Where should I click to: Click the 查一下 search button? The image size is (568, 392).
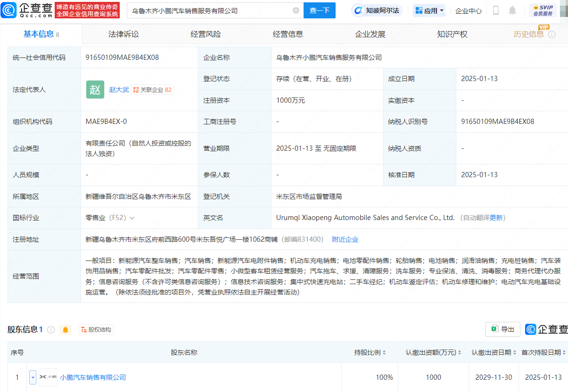320,10
